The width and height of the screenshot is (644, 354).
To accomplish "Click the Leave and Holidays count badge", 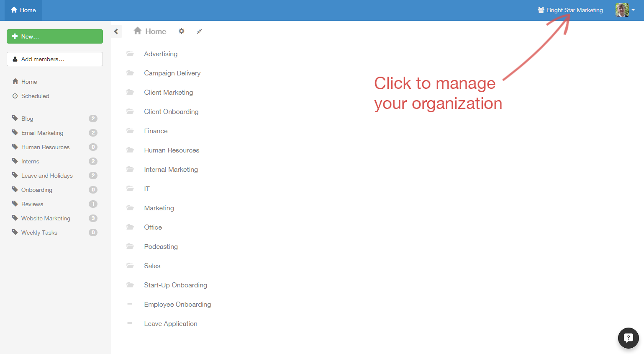I will pyautogui.click(x=93, y=176).
